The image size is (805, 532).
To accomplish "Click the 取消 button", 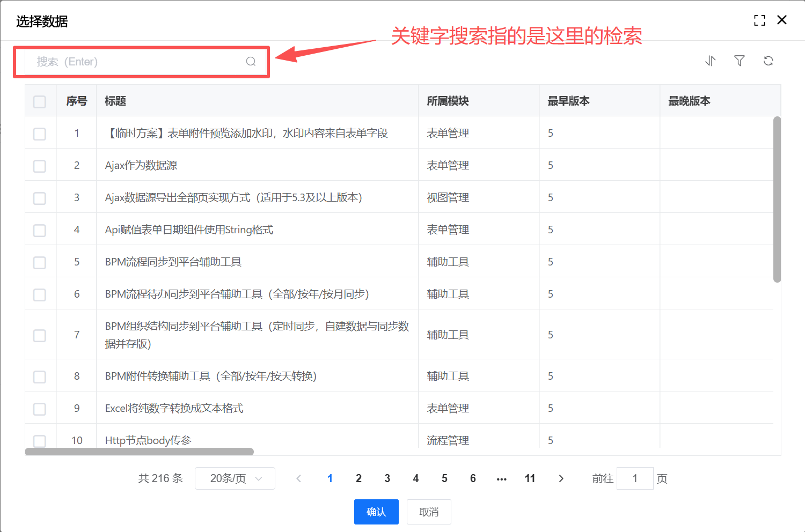I will [429, 512].
